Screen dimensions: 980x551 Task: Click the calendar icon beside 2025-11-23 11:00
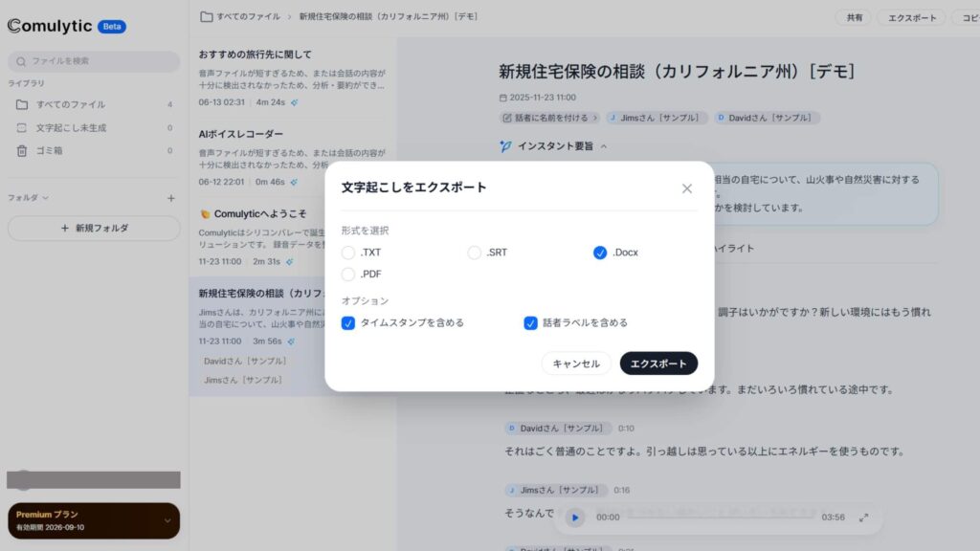click(503, 98)
